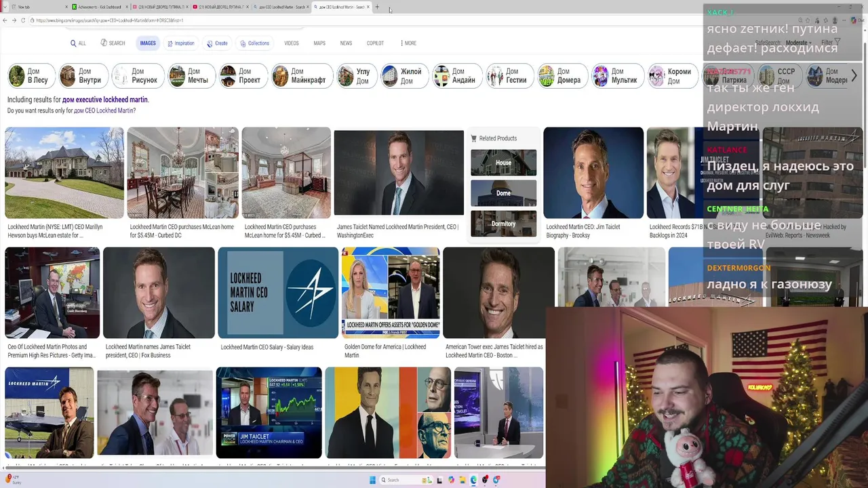Open James Taiclet WashingtonExec image

(399, 173)
